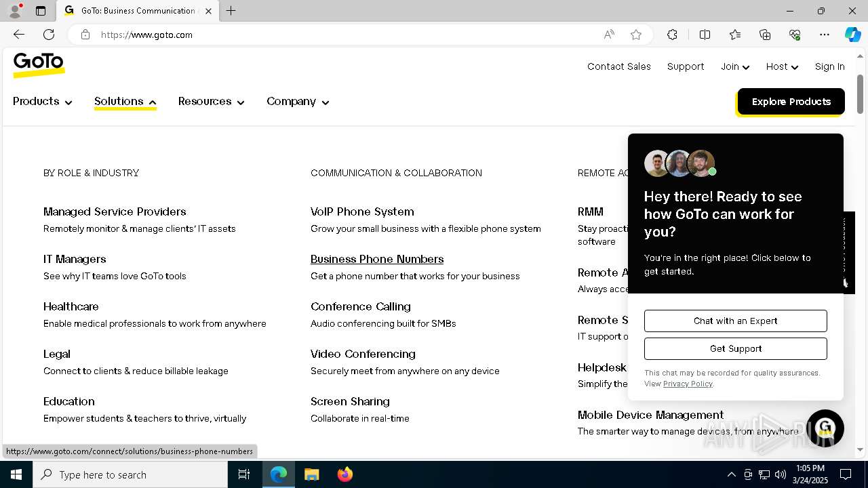Screen dimensions: 868x488
Task: Click Contact Sales link
Action: point(619,66)
